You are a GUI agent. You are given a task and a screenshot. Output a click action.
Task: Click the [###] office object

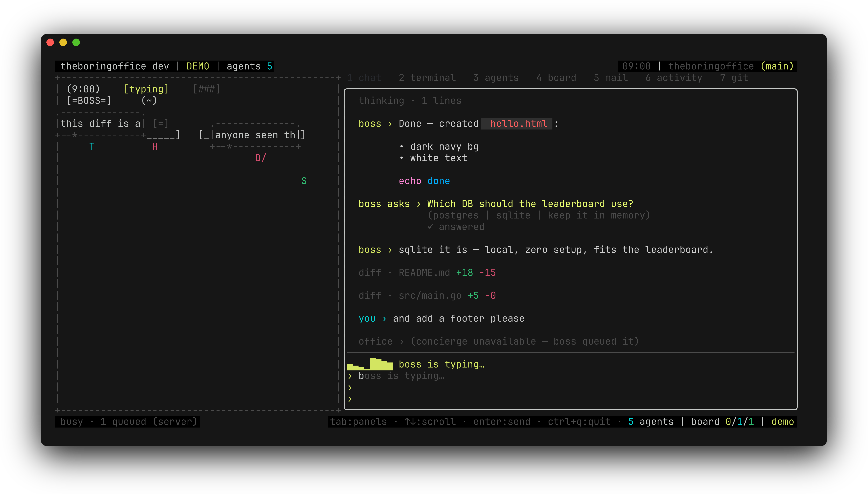[206, 89]
